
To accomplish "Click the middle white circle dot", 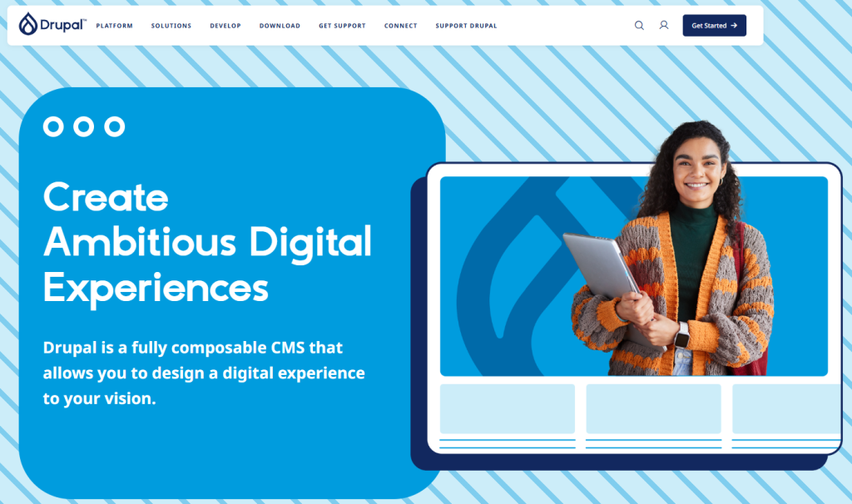I will pos(84,126).
